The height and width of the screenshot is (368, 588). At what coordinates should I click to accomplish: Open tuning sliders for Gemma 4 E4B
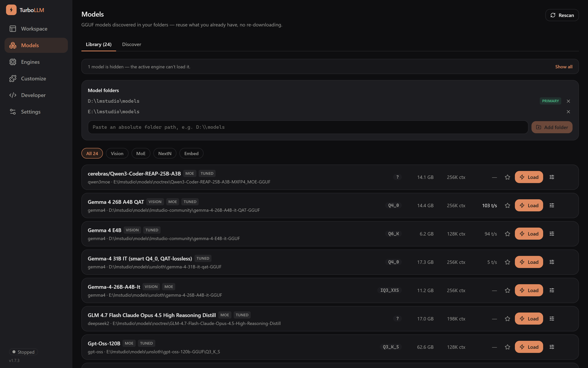(552, 234)
